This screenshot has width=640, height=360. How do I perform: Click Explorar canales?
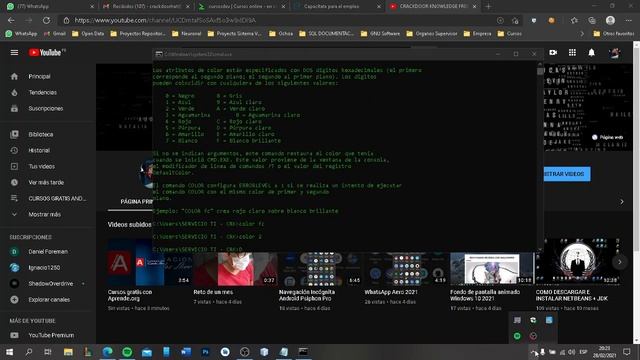click(48, 300)
